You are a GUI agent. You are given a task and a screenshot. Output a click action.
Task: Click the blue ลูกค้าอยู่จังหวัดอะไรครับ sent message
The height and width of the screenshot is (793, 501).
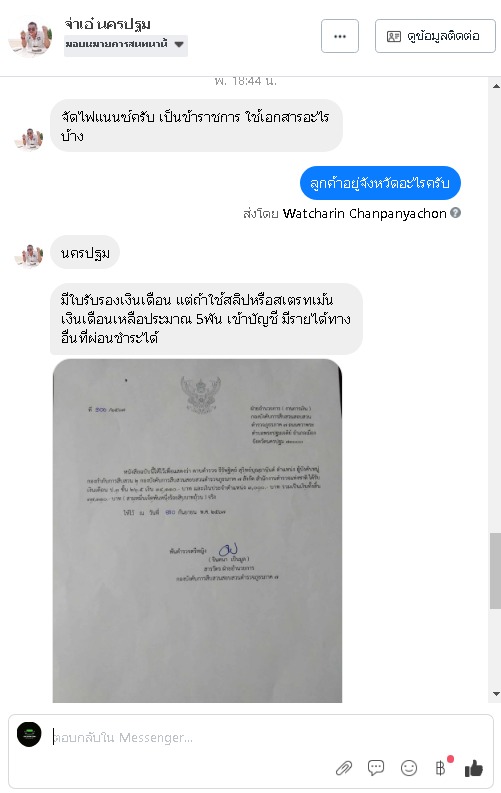pyautogui.click(x=380, y=183)
